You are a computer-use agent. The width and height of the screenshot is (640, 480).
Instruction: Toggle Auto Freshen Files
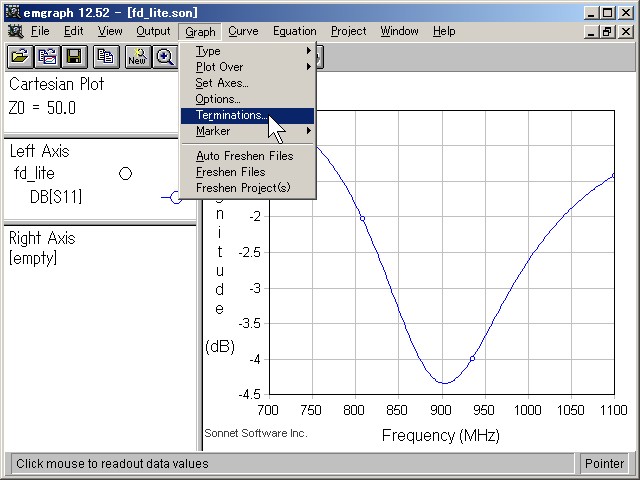(248, 156)
